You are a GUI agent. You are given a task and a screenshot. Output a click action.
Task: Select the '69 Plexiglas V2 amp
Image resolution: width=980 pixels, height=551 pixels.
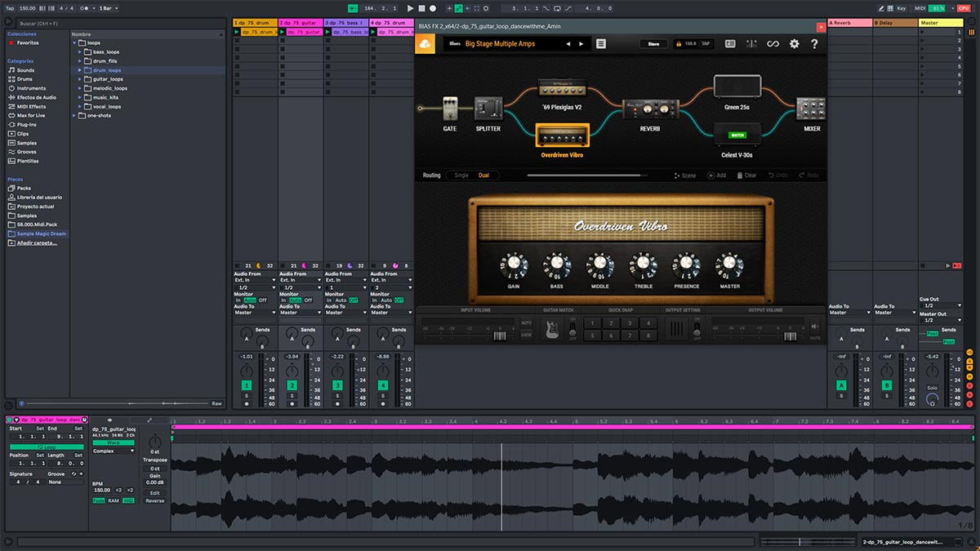[561, 89]
